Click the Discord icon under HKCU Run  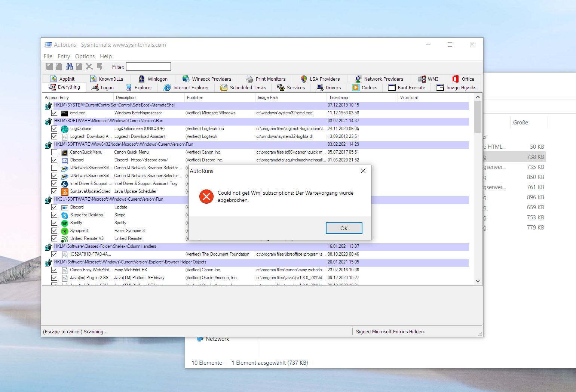tap(65, 207)
